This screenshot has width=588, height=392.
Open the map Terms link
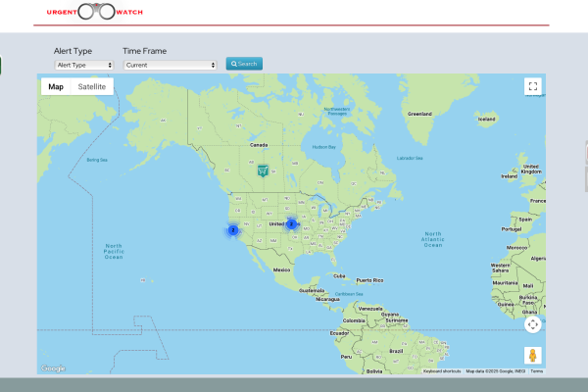[x=536, y=371]
